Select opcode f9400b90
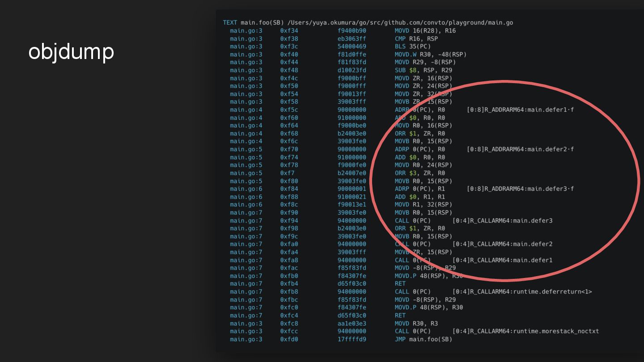 (352, 31)
